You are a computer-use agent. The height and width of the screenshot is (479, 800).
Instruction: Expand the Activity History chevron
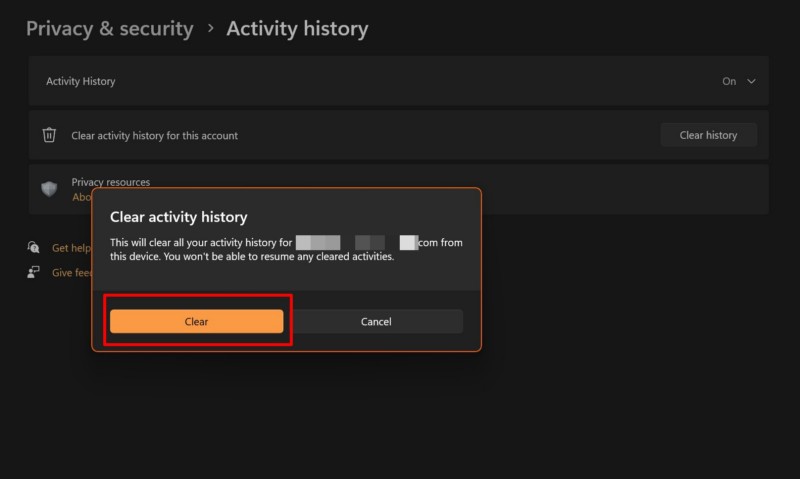click(x=752, y=81)
